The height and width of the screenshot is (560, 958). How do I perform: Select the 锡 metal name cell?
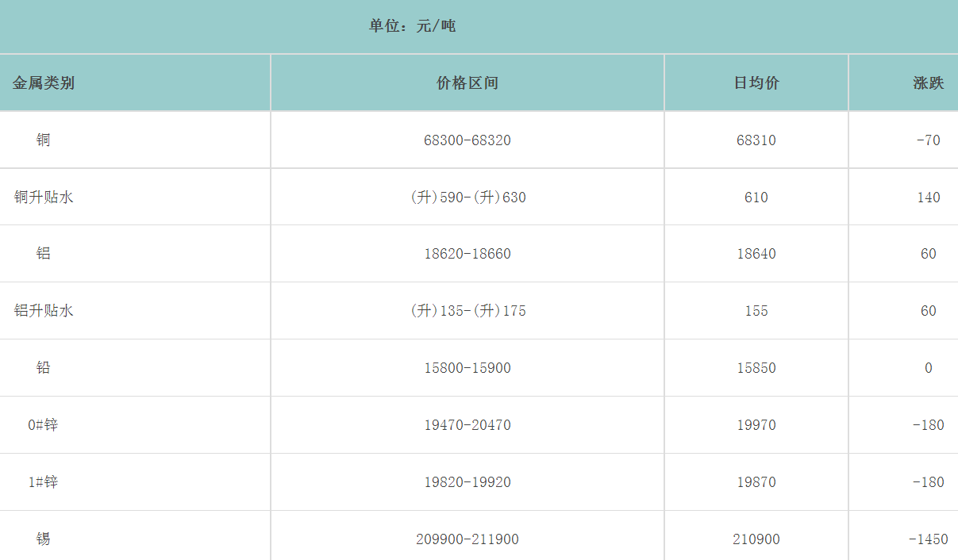tap(43, 539)
